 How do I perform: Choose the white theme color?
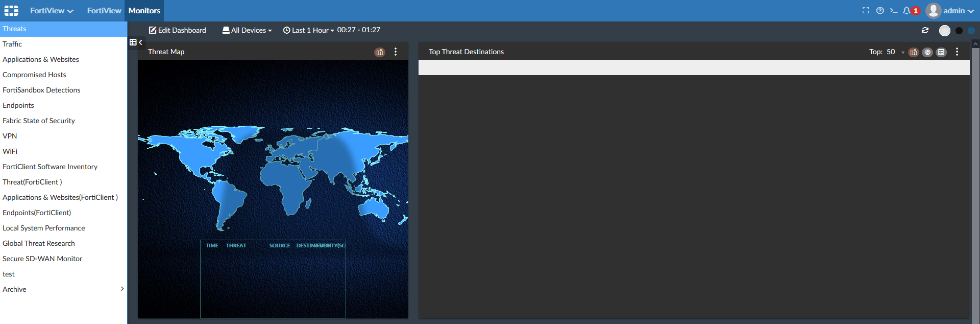(945, 31)
